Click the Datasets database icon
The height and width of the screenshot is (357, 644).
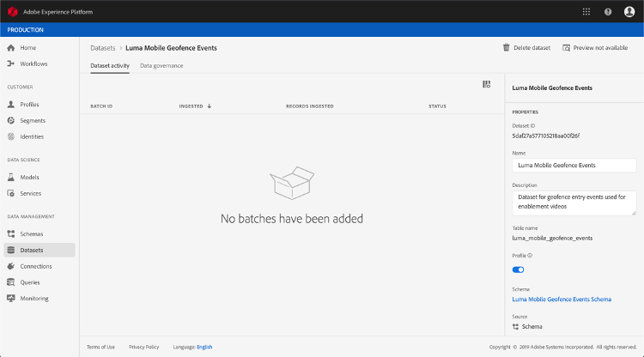11,250
